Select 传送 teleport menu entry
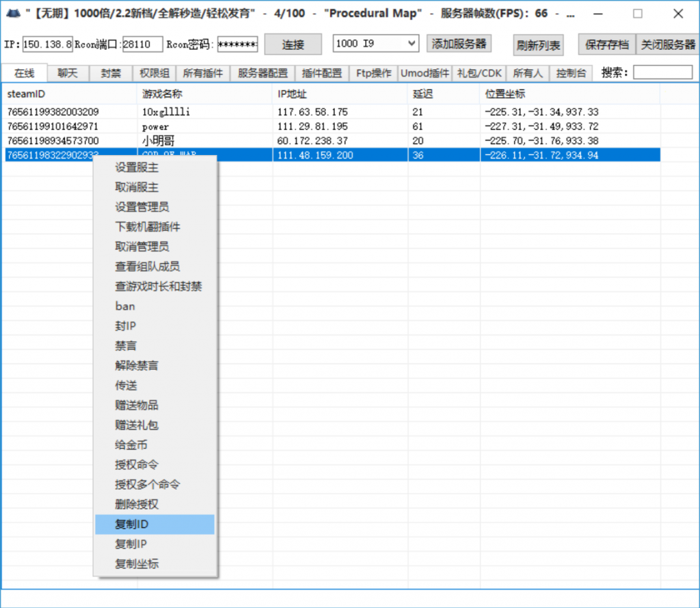Viewport: 700px width, 608px height. coord(126,386)
